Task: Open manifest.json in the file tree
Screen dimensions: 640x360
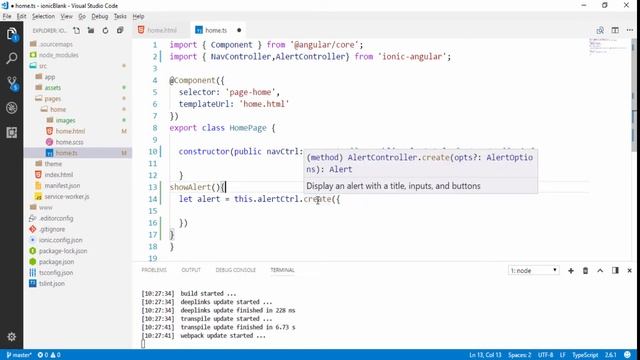Action: point(78,186)
